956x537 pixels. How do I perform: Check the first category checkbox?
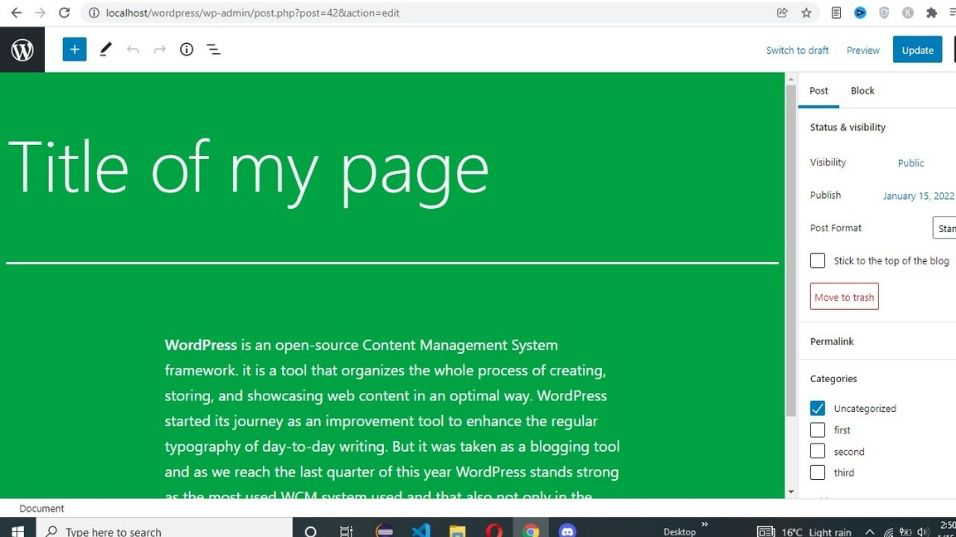coord(817,430)
